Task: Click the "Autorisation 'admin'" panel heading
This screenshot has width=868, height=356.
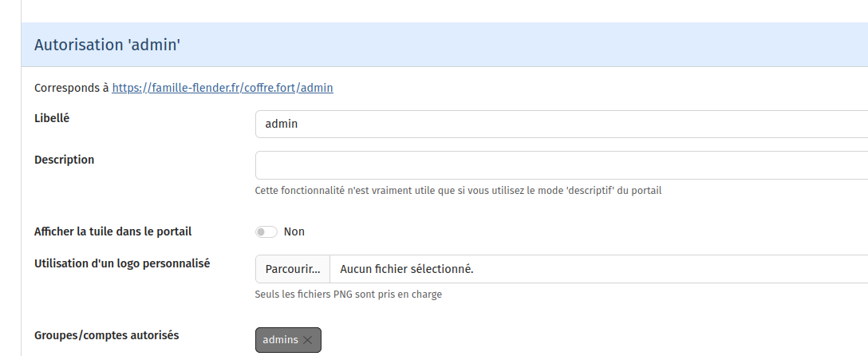Action: point(107,45)
